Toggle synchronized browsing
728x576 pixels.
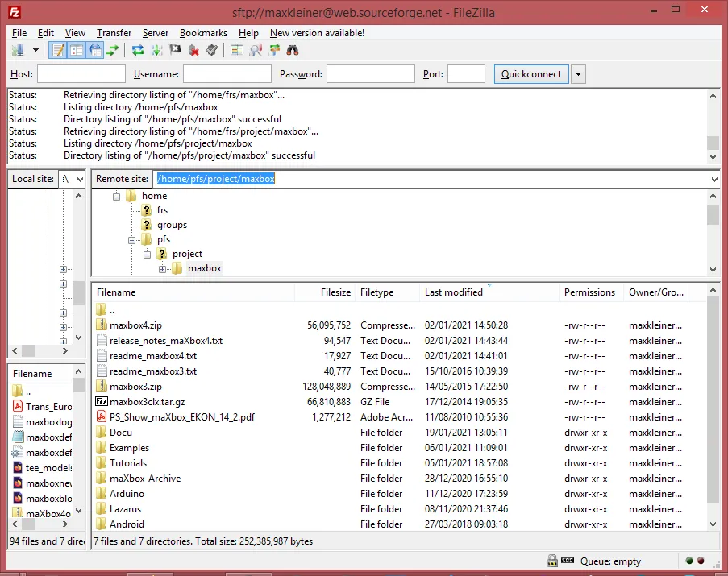click(275, 50)
